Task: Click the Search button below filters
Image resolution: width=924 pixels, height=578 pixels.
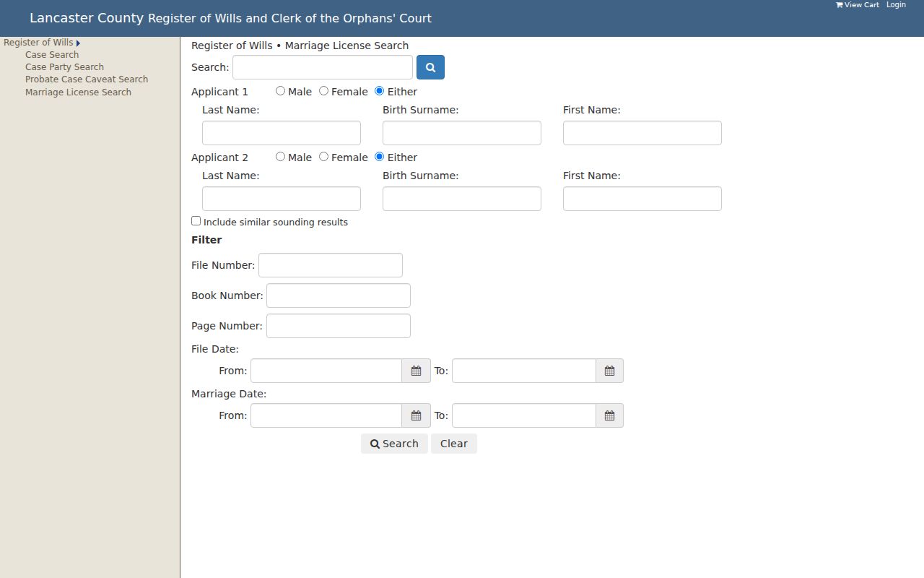Action: (394, 444)
